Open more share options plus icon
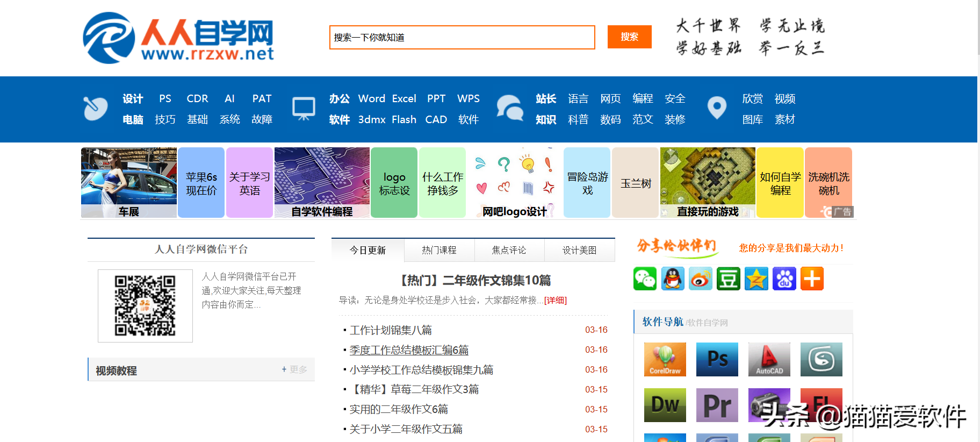 (x=812, y=279)
